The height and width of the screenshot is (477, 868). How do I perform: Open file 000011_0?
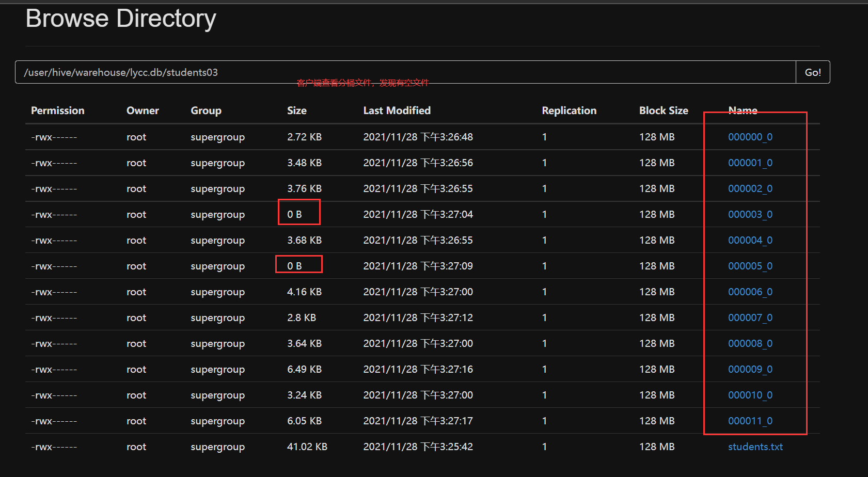pyautogui.click(x=750, y=421)
